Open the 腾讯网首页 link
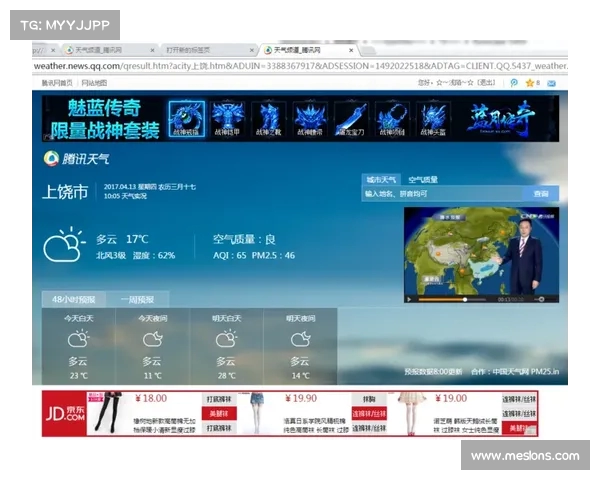Viewport: 600px width, 480px height. pyautogui.click(x=57, y=83)
